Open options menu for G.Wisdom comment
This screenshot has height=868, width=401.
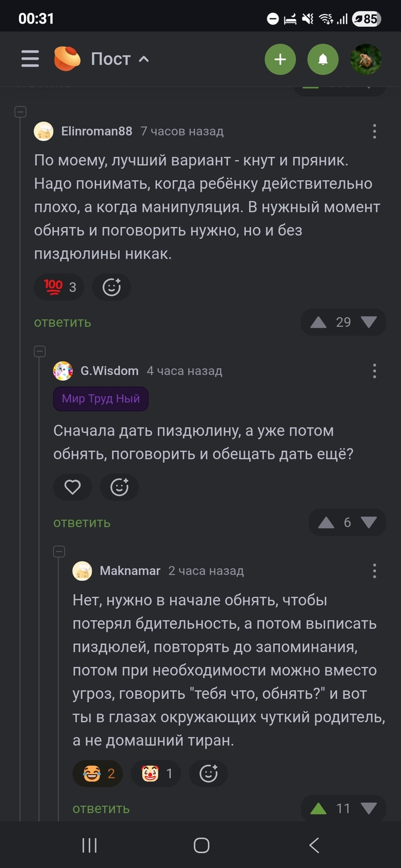coord(374,371)
